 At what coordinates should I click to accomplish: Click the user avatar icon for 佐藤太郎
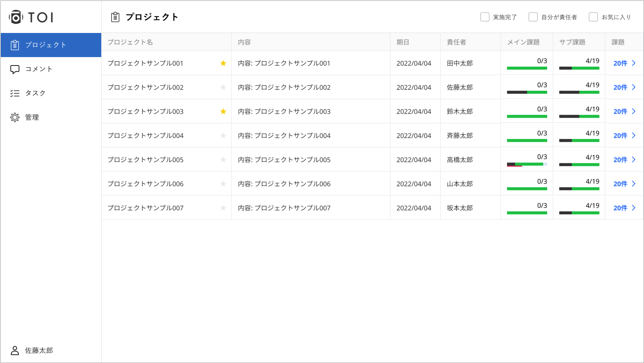click(15, 351)
